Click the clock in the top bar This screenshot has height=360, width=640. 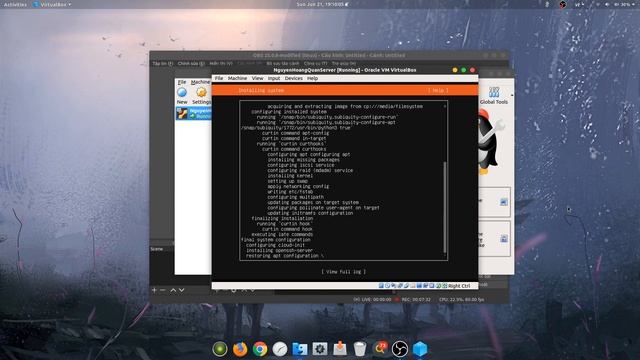coord(320,4)
